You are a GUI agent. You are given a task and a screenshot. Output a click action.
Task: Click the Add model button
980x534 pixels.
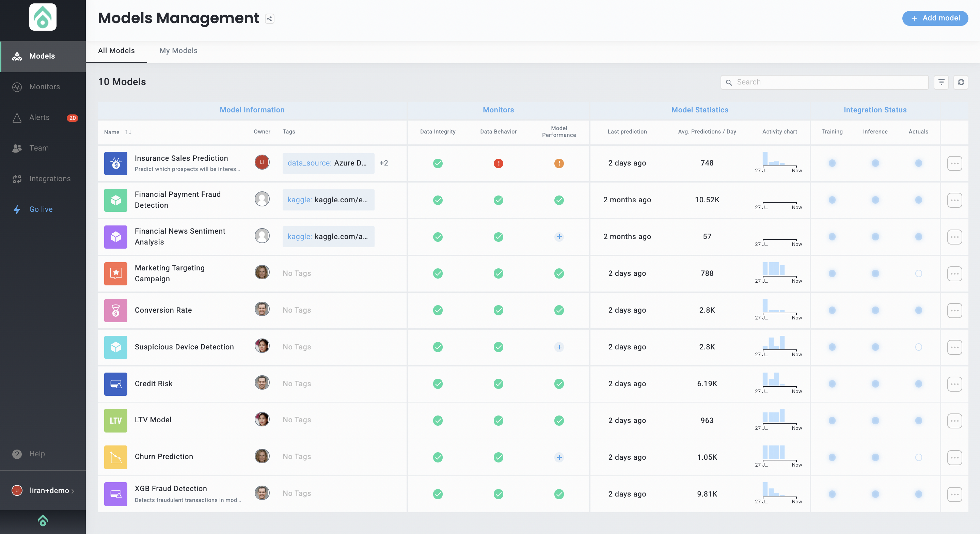click(x=935, y=18)
